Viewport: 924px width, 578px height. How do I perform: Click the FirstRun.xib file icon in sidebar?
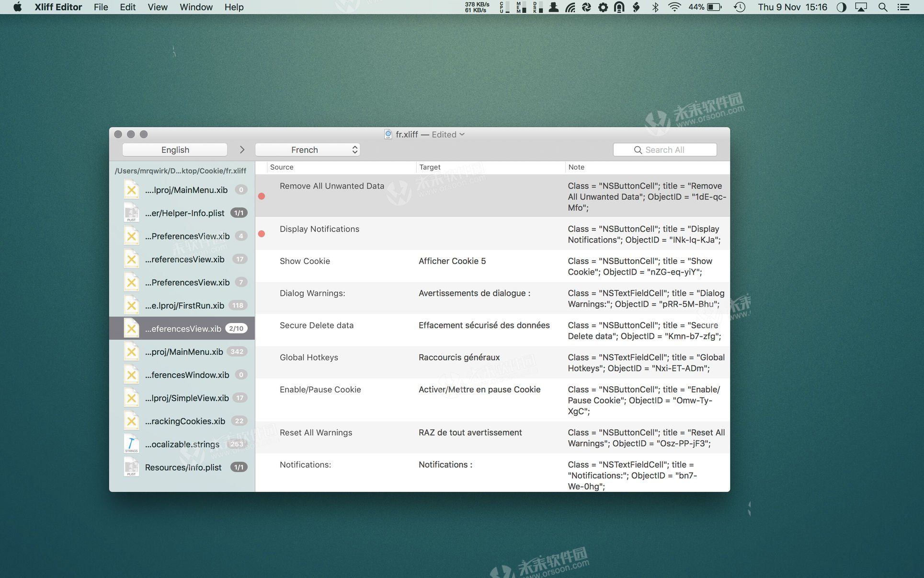tap(131, 305)
